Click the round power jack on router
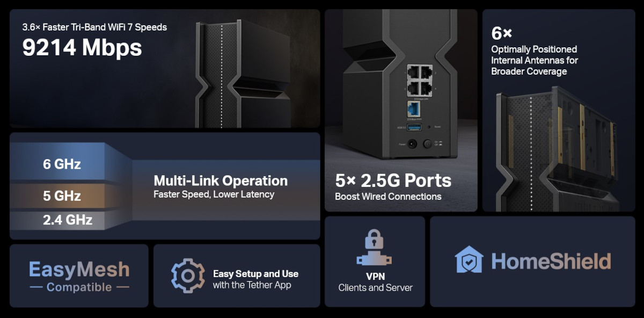The image size is (644, 318). 412,143
